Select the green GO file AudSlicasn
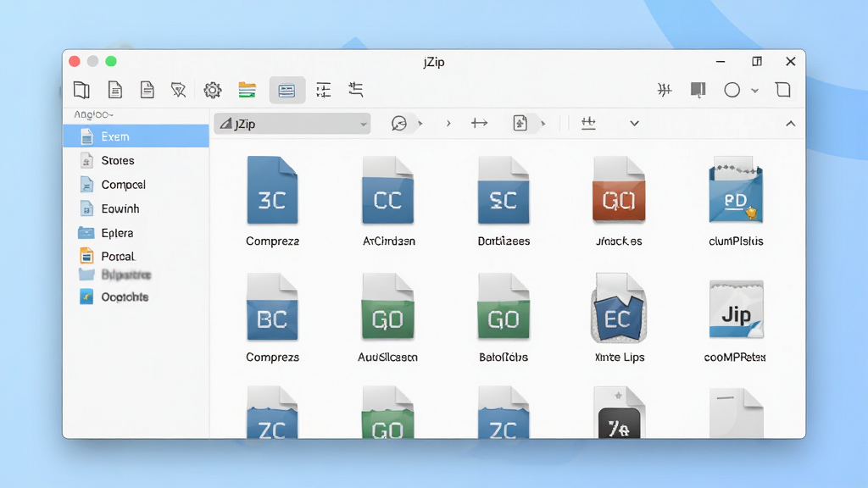The width and height of the screenshot is (868, 488). tap(388, 319)
